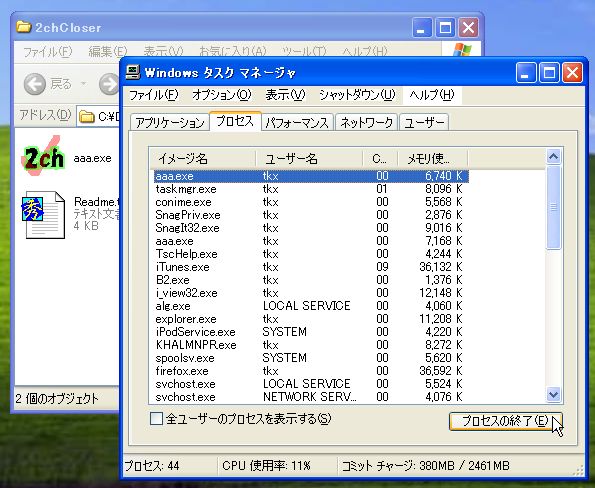Select the firefox.exe process row
The image size is (595, 488).
311,371
